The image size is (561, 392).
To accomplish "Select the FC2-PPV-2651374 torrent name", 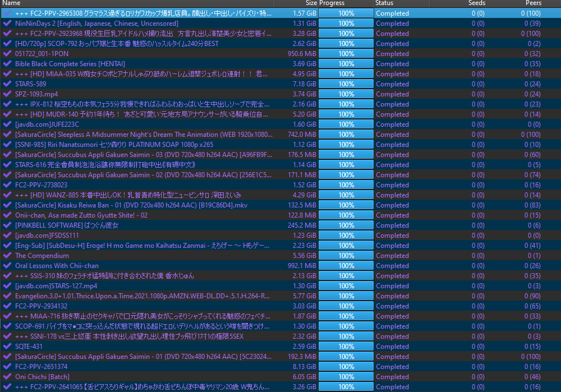I will (41, 367).
